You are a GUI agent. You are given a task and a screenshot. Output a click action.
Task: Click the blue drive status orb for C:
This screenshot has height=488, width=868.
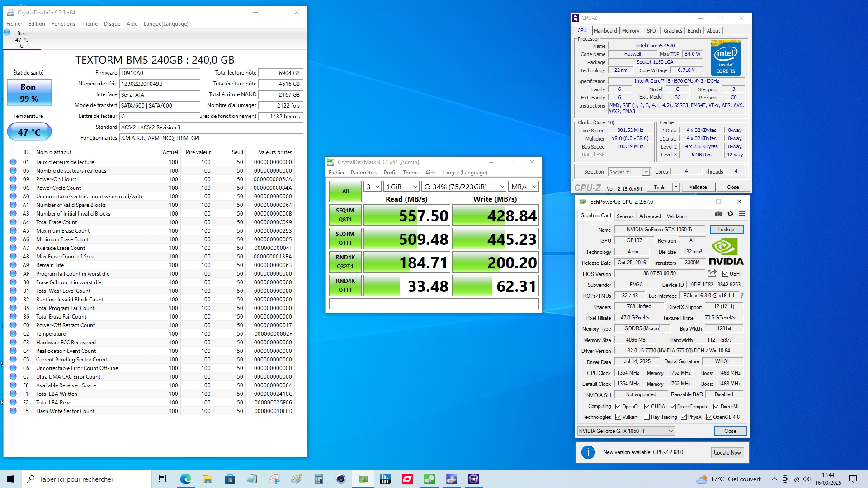tap(7, 33)
